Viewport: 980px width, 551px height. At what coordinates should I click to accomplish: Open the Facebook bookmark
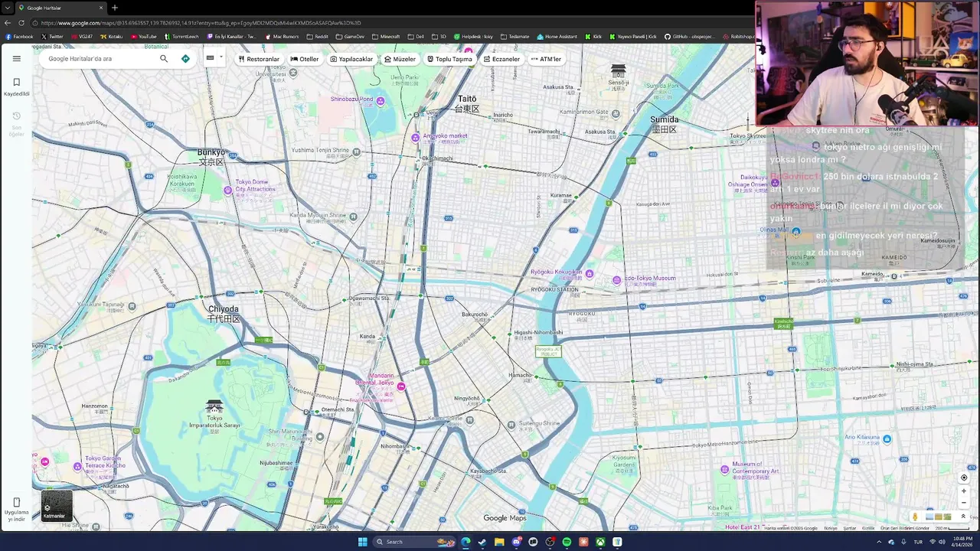(x=20, y=37)
